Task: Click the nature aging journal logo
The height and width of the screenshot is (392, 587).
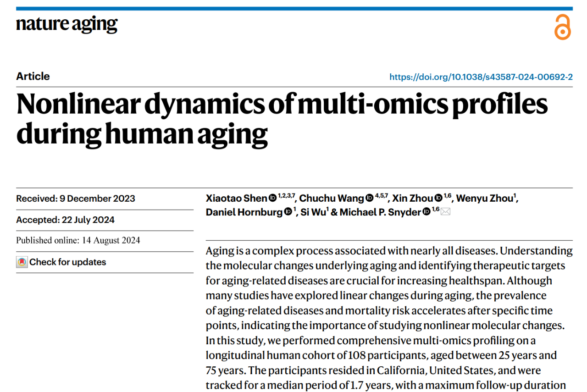Action: (x=67, y=24)
